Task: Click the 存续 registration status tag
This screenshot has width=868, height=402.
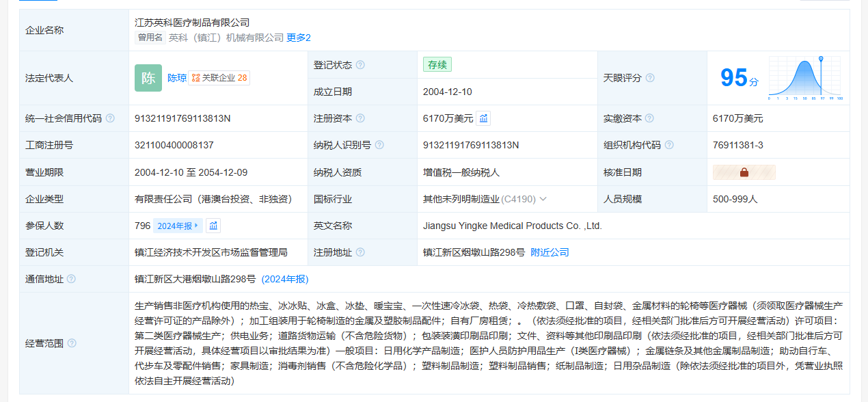Action: 437,65
